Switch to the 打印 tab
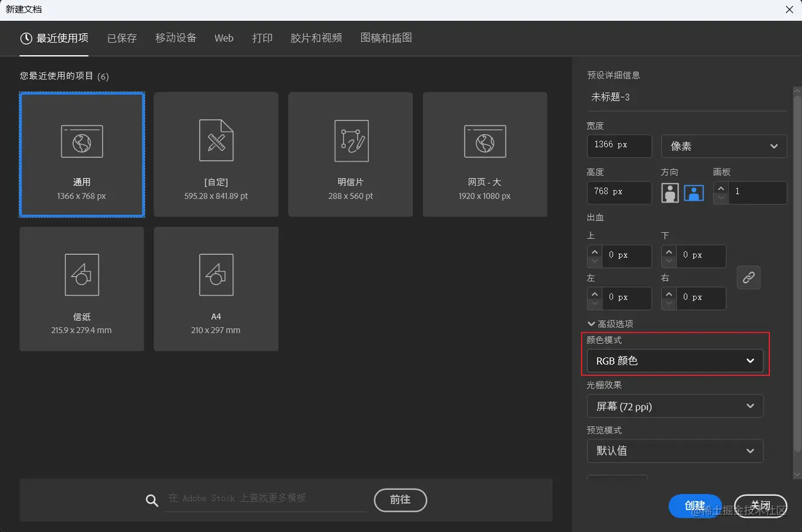802x532 pixels. (x=262, y=38)
